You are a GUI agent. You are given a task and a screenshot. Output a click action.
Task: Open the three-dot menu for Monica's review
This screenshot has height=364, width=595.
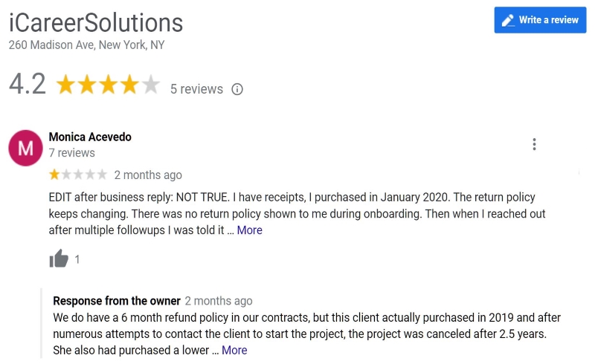(534, 144)
